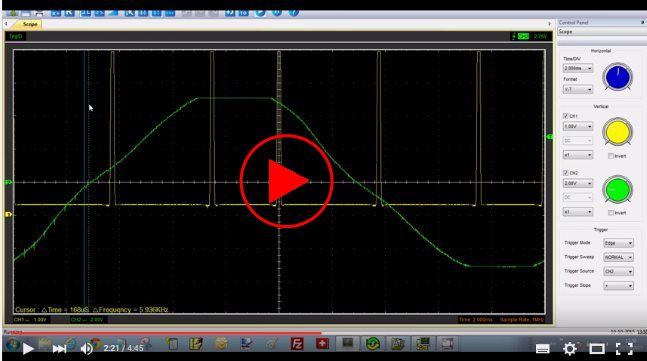
Task: Click the Sample Rate 1MHz readout
Action: pyautogui.click(x=522, y=320)
